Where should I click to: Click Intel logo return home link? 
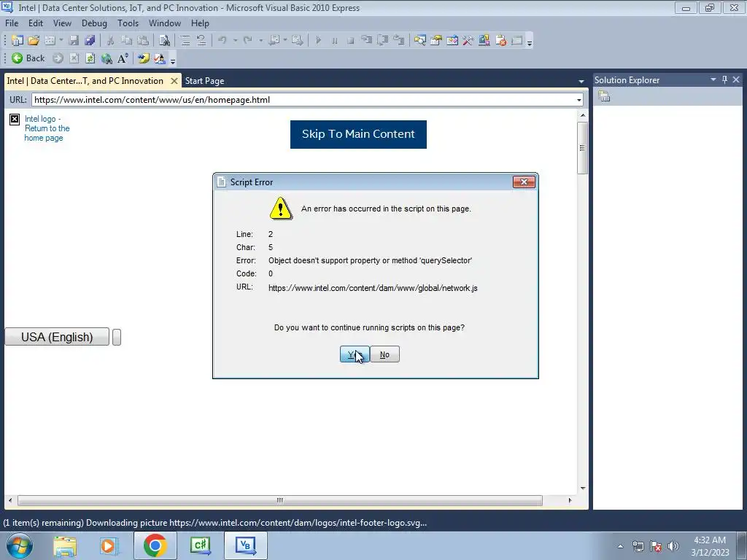(47, 128)
